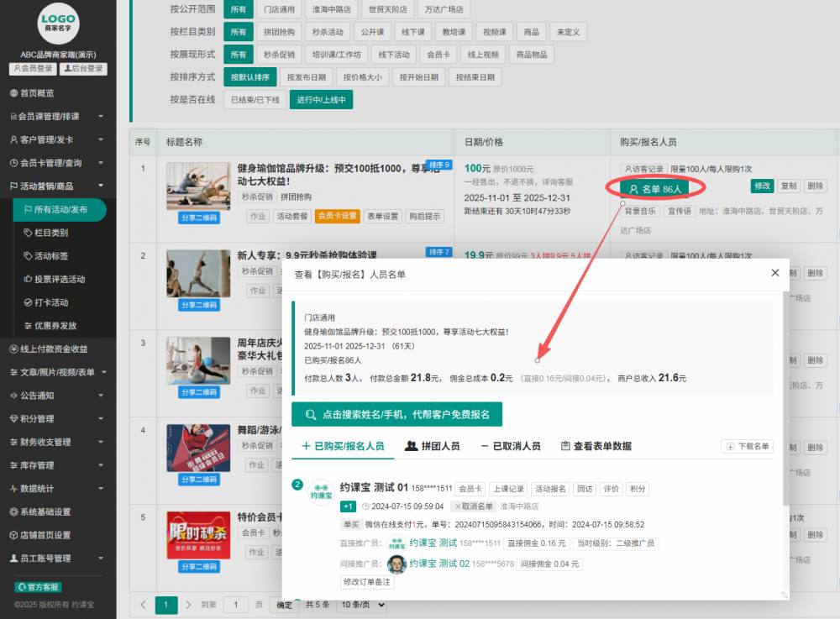Download the roster via 下载名单
Viewport: 840px width, 619px height.
747,446
